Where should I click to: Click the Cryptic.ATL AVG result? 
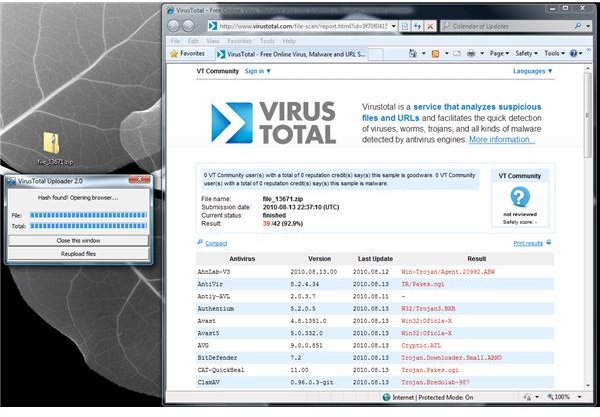point(421,345)
